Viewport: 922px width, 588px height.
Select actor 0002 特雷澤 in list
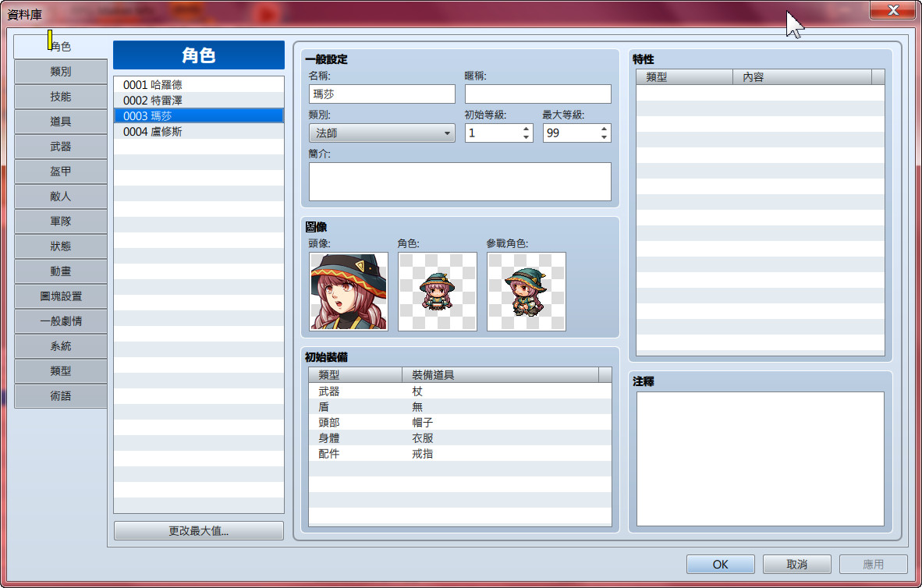(x=199, y=101)
